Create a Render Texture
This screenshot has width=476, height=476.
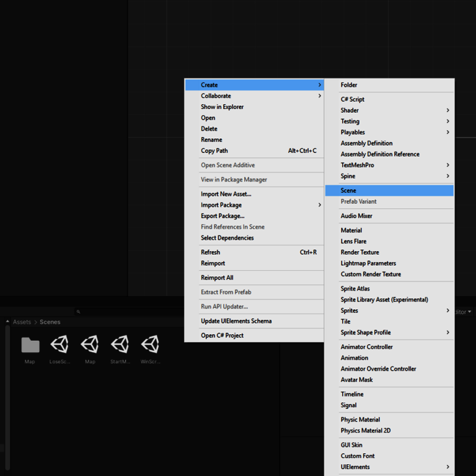[x=389, y=252]
